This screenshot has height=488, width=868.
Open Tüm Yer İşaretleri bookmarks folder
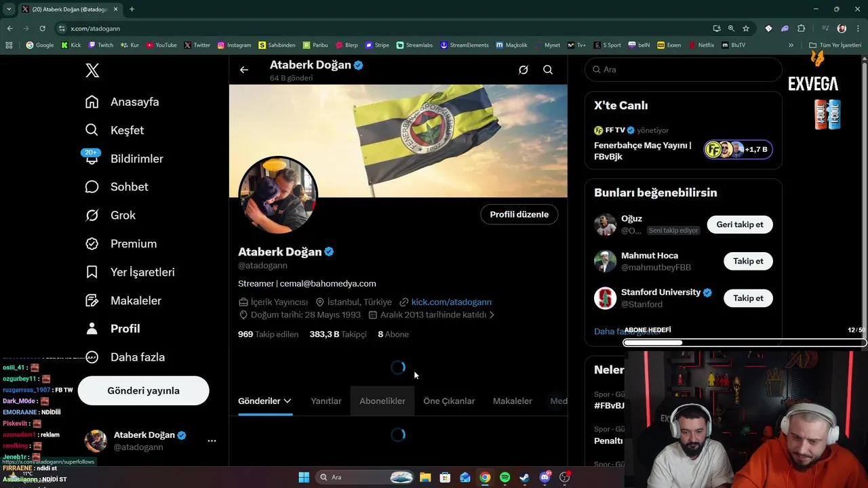[x=835, y=45]
